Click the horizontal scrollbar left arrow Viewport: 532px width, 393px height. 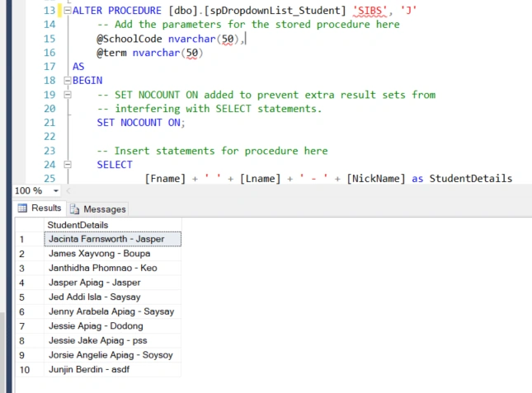(68, 191)
